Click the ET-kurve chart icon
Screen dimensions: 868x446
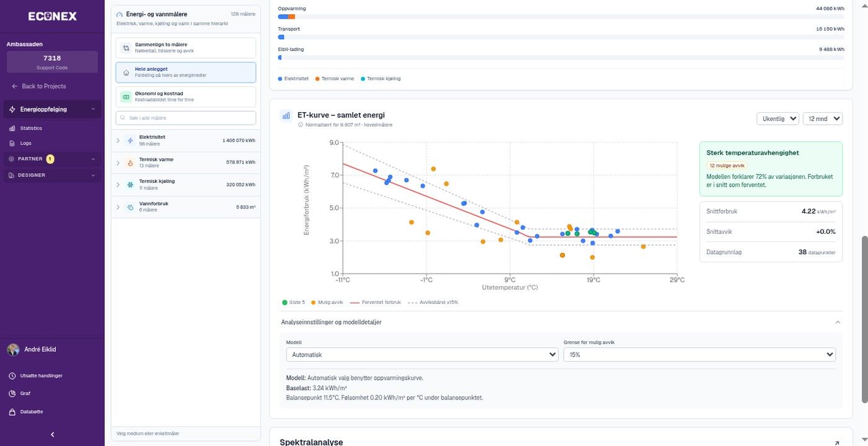point(286,115)
